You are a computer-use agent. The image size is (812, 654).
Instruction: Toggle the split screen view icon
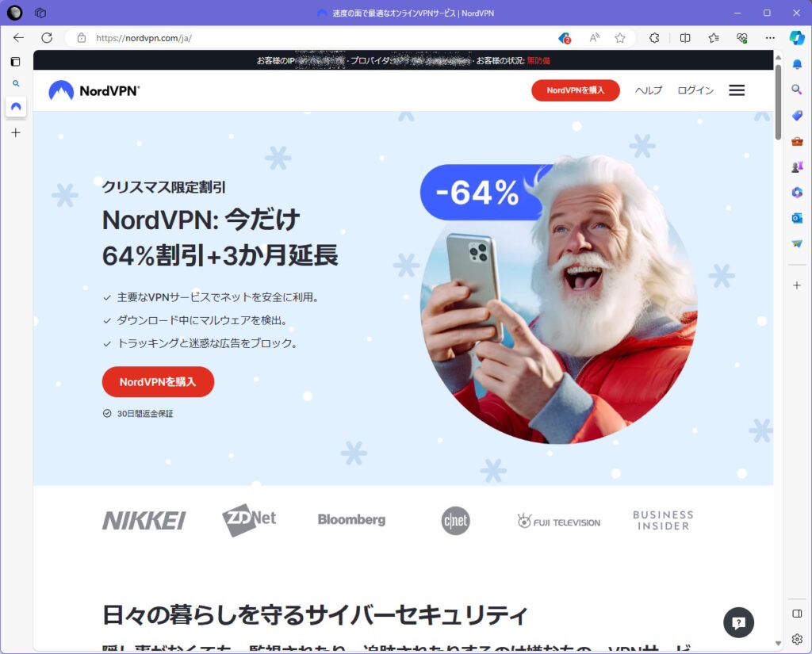685,38
